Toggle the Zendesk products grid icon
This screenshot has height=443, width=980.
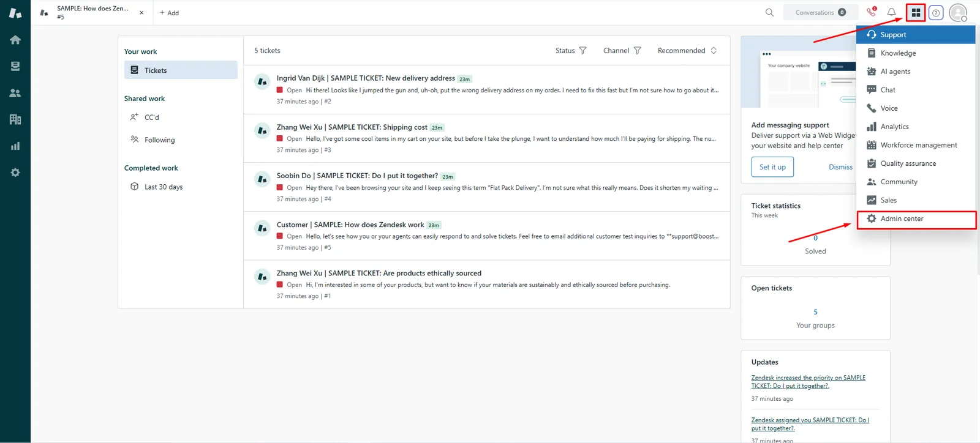[916, 12]
